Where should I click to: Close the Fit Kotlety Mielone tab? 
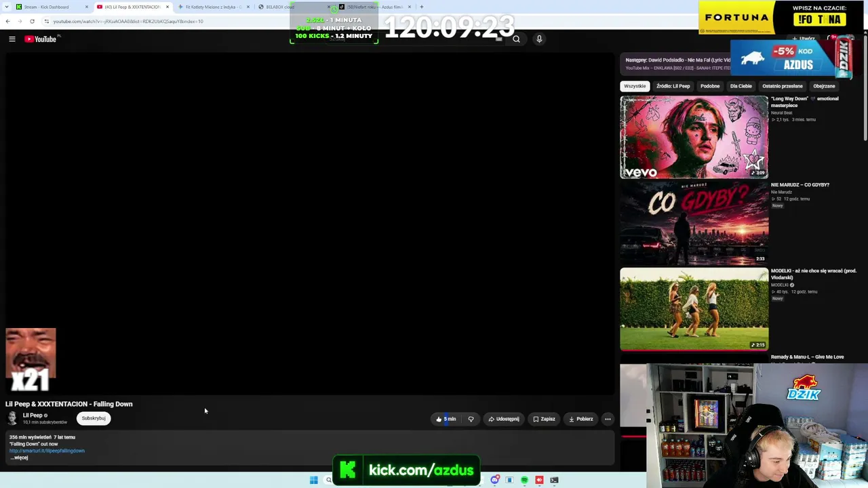click(x=248, y=7)
